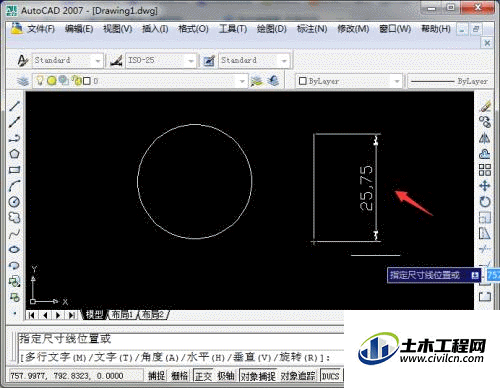The height and width of the screenshot is (388, 500).
Task: Toggle the DUCS dynamic UCS
Action: pos(331,376)
